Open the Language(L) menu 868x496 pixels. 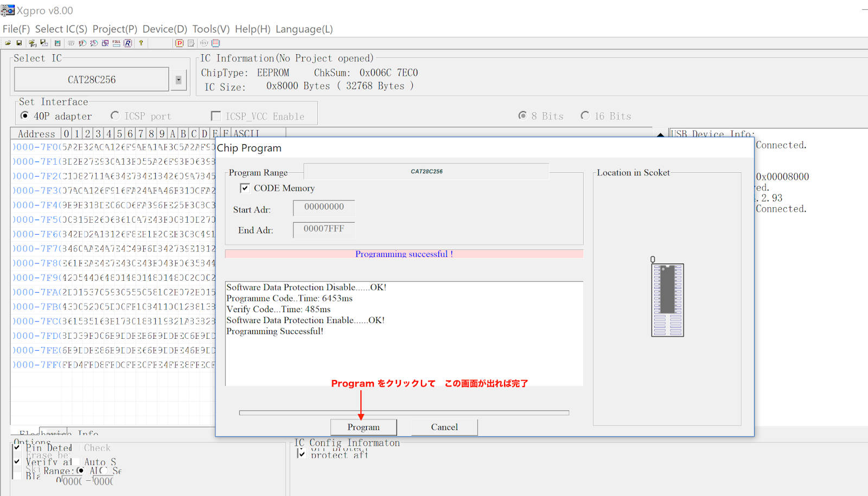pos(304,29)
